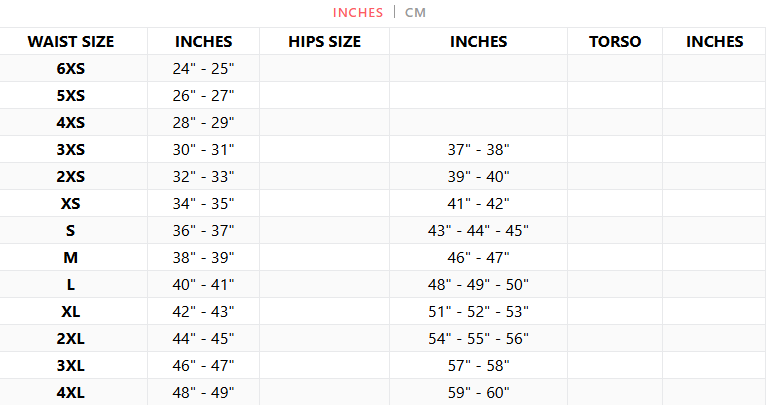Screen dimensions: 766x405
Task: Select the 3XS size row label
Action: coord(71,149)
